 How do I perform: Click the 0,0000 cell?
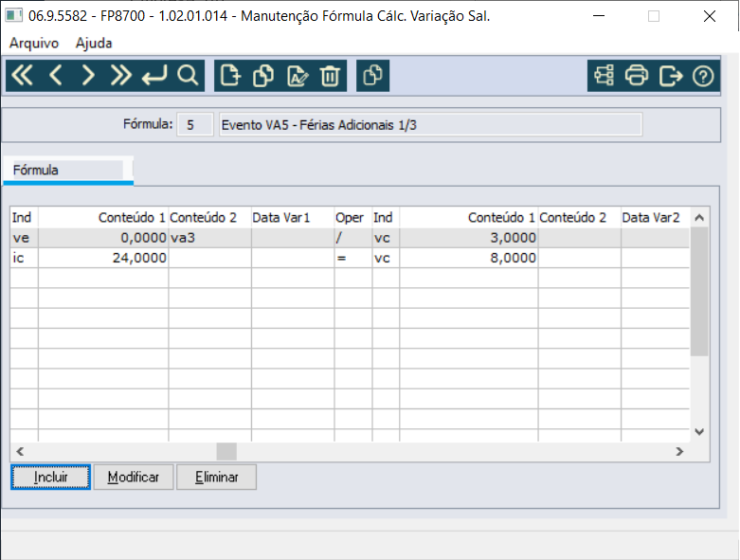tap(103, 238)
